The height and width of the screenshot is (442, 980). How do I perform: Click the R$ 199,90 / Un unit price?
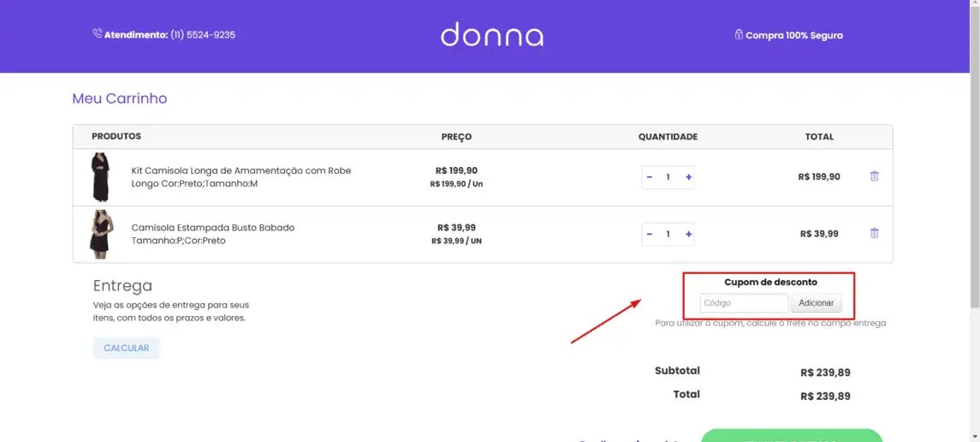pos(456,184)
